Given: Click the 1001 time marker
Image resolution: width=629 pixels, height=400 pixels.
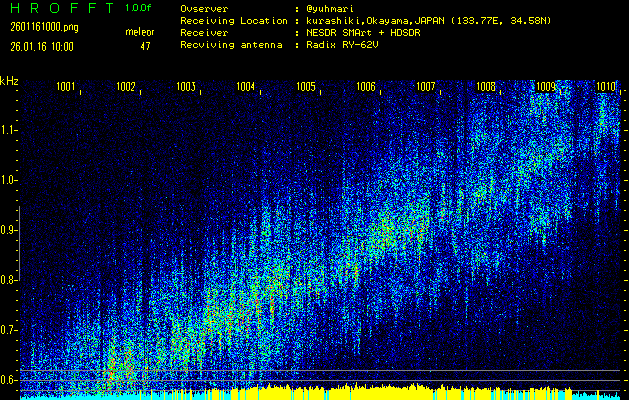Looking at the screenshot, I should click(x=66, y=87).
